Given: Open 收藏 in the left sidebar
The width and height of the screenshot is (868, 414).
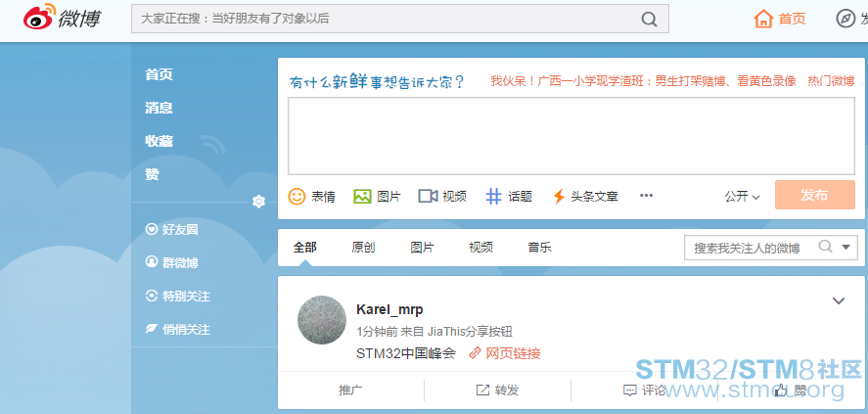Looking at the screenshot, I should point(159,141).
